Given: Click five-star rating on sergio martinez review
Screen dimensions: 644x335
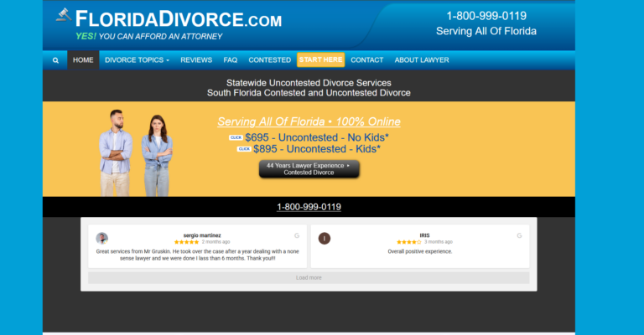Looking at the screenshot, I should (186, 242).
